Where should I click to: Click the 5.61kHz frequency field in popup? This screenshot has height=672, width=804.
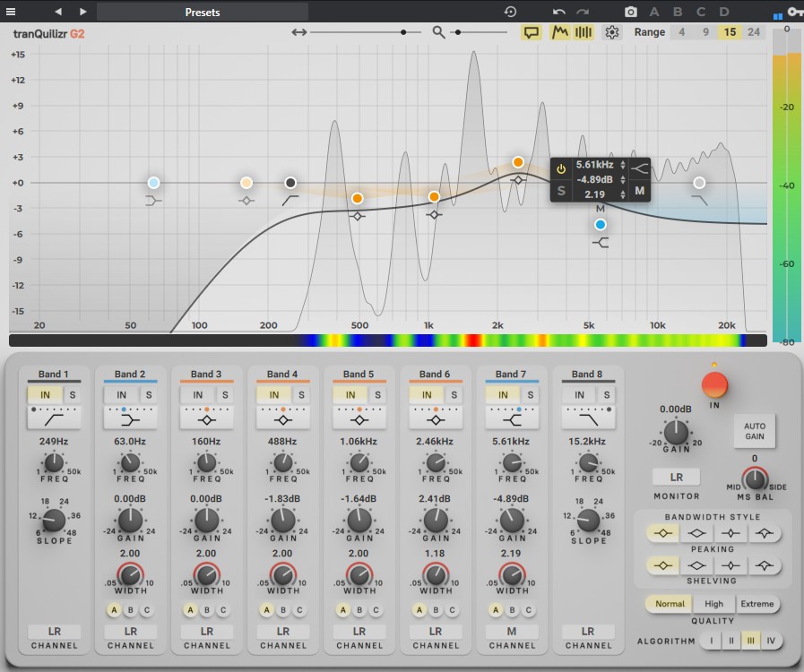click(x=594, y=165)
